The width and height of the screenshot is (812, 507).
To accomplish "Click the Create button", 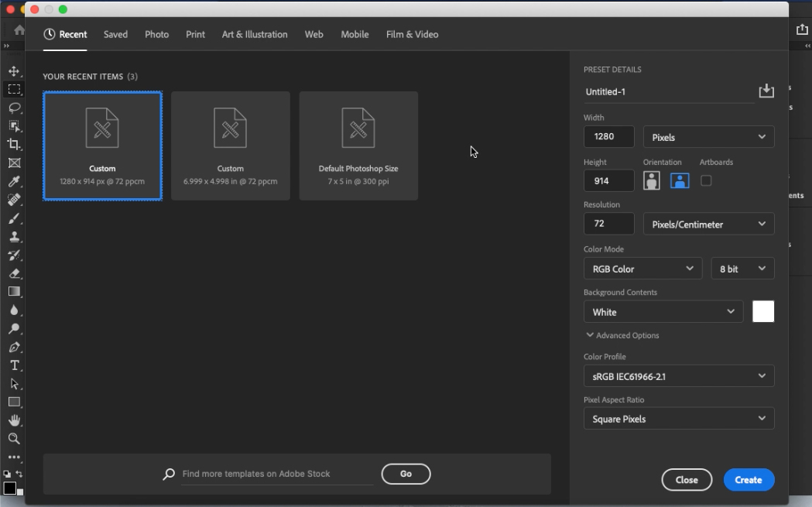I will [x=749, y=480].
